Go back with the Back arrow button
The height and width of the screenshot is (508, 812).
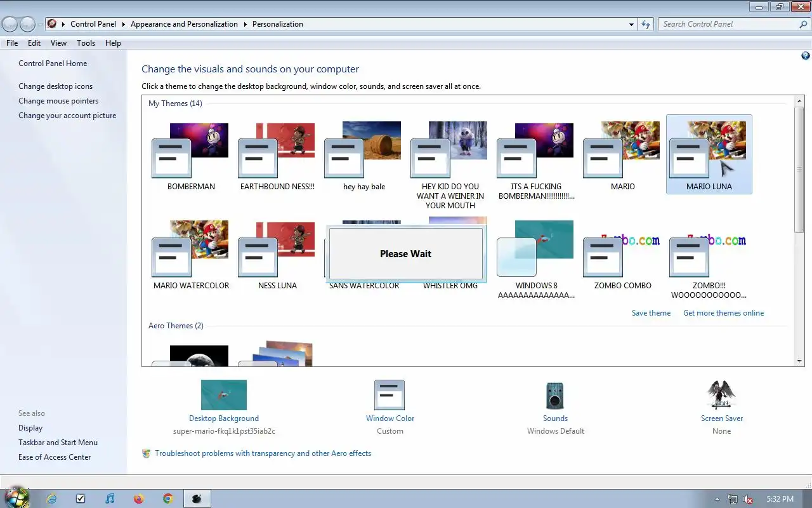tap(10, 24)
